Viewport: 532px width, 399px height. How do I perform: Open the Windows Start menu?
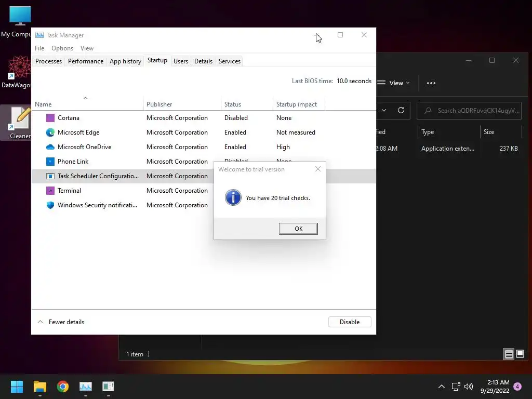click(x=17, y=387)
